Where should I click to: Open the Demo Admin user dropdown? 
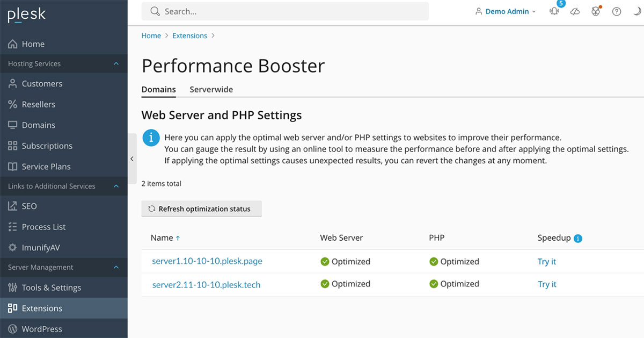(506, 11)
